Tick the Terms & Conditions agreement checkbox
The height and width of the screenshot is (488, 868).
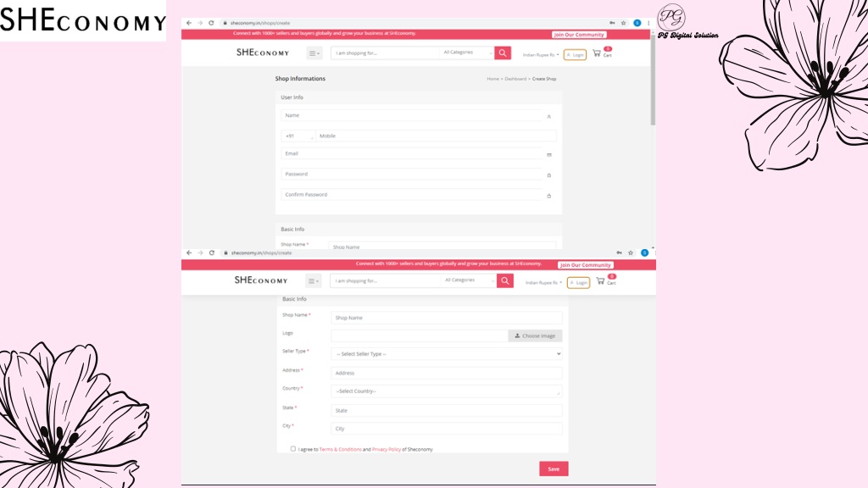point(292,449)
